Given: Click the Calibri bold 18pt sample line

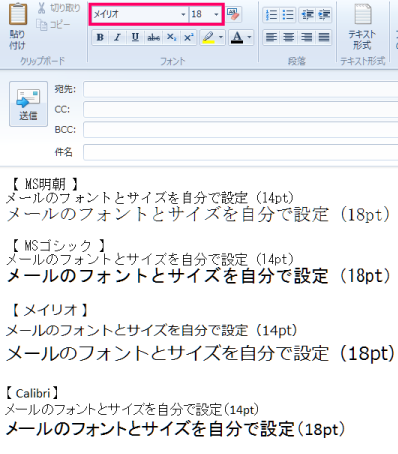Looking at the screenshot, I should (175, 429).
